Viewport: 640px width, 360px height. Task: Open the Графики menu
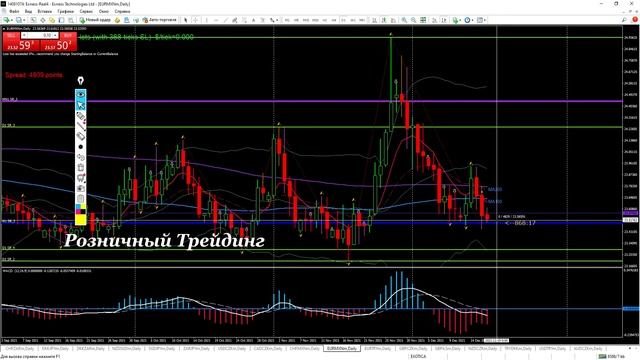65,11
